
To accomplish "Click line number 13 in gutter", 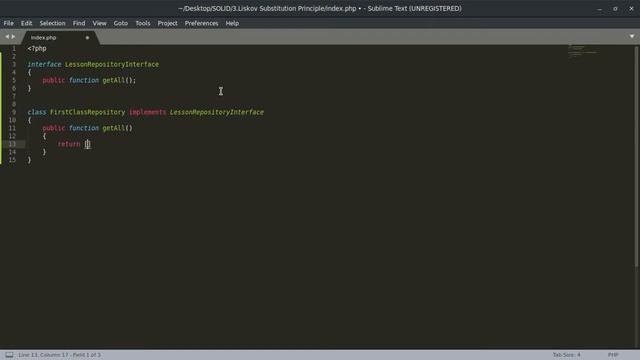I will [x=12, y=144].
